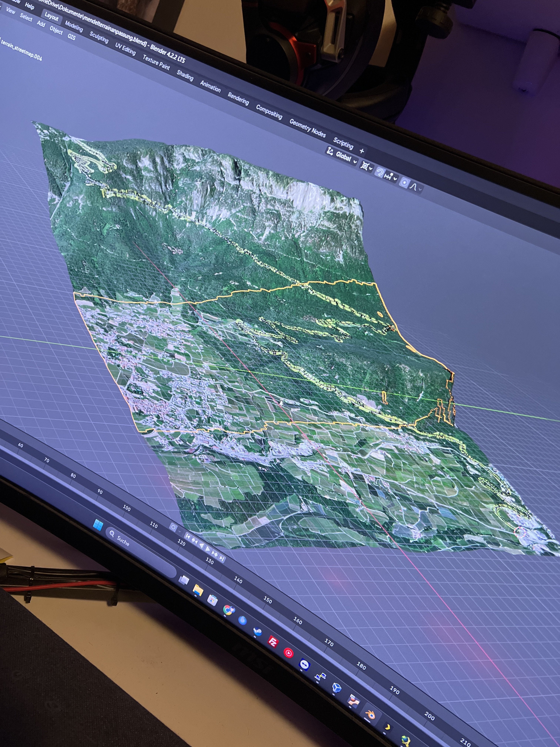Open the GIS menu

71,37
